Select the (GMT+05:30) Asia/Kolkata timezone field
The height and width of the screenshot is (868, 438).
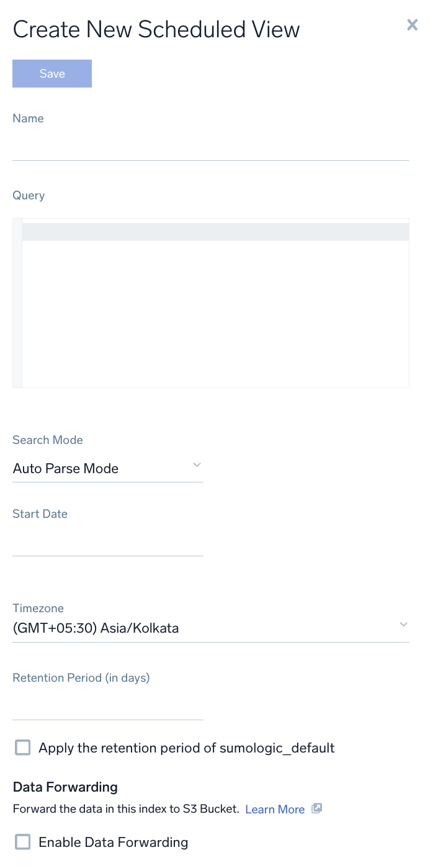point(96,628)
